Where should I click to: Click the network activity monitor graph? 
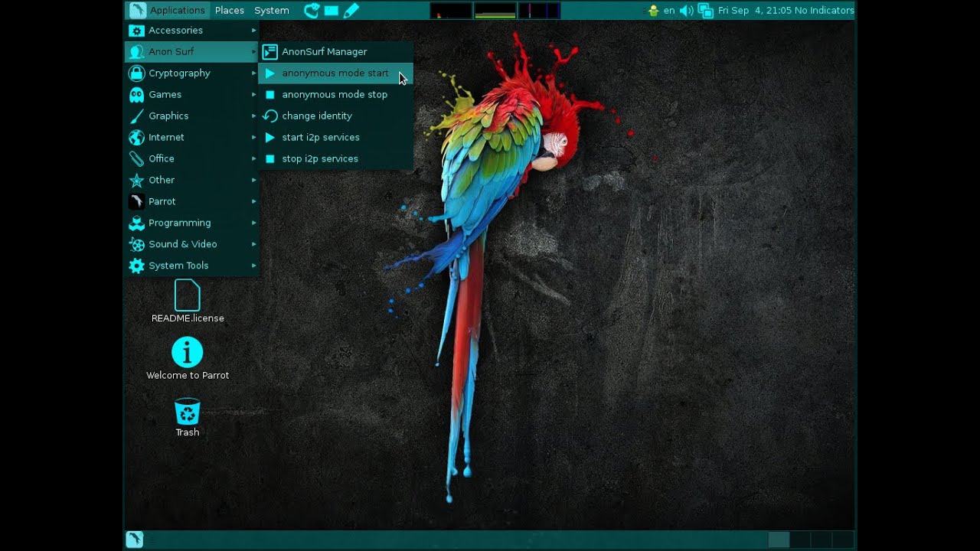tap(540, 11)
